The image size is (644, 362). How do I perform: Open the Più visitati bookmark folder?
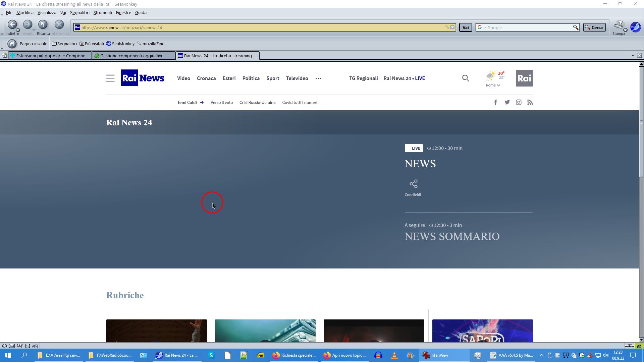[92, 44]
